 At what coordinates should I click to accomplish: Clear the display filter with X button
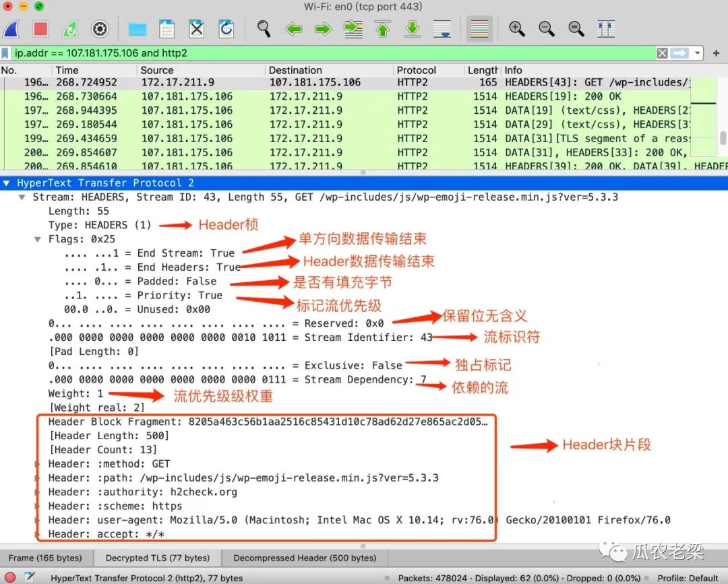662,53
